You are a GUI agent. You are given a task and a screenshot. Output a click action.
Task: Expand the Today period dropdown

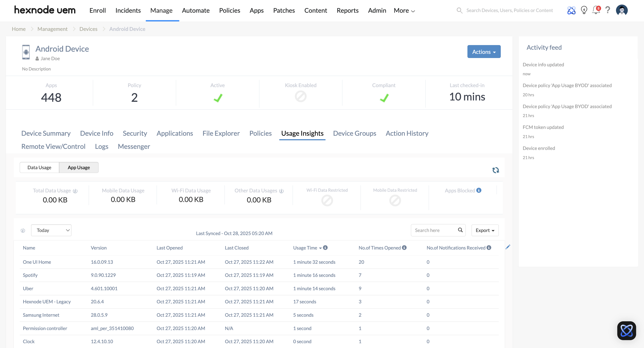pyautogui.click(x=51, y=230)
